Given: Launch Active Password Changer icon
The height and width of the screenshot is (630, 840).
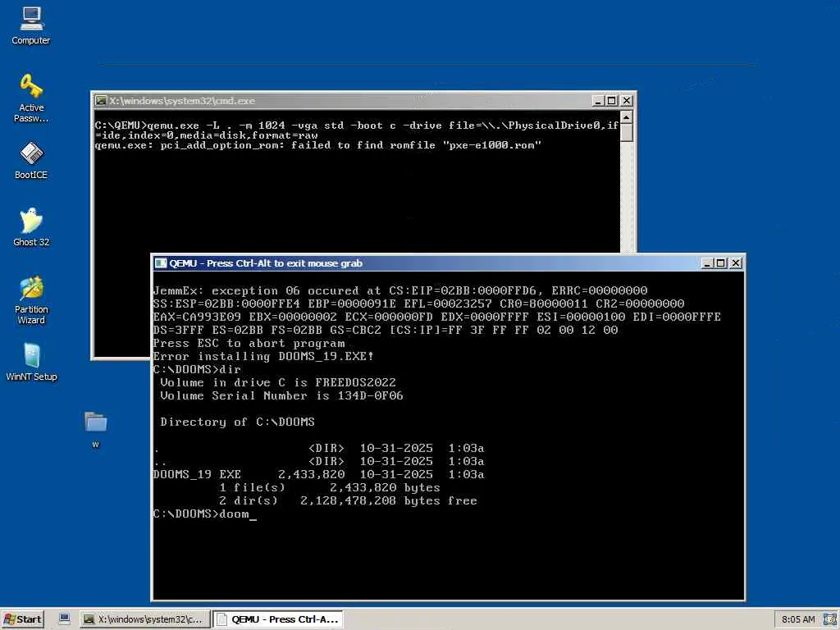Looking at the screenshot, I should click(x=31, y=98).
